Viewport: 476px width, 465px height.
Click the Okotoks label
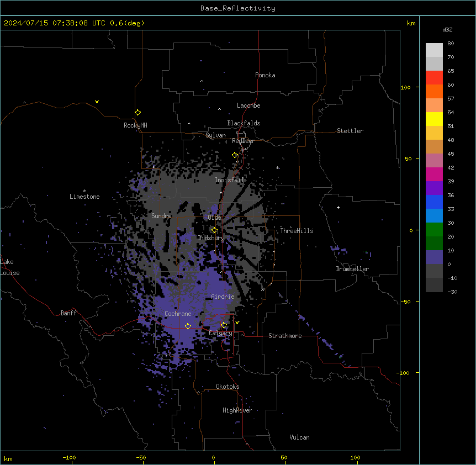tap(228, 387)
